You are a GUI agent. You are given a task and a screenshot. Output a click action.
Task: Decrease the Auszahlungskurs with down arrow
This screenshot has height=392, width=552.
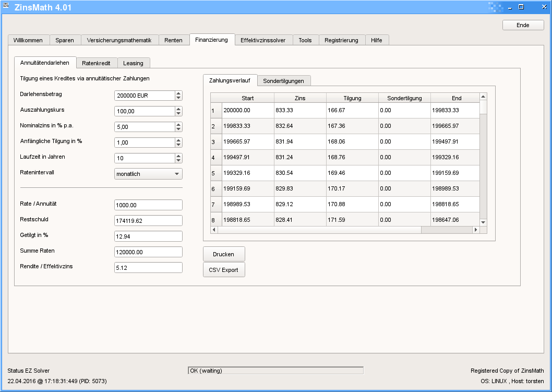click(178, 114)
